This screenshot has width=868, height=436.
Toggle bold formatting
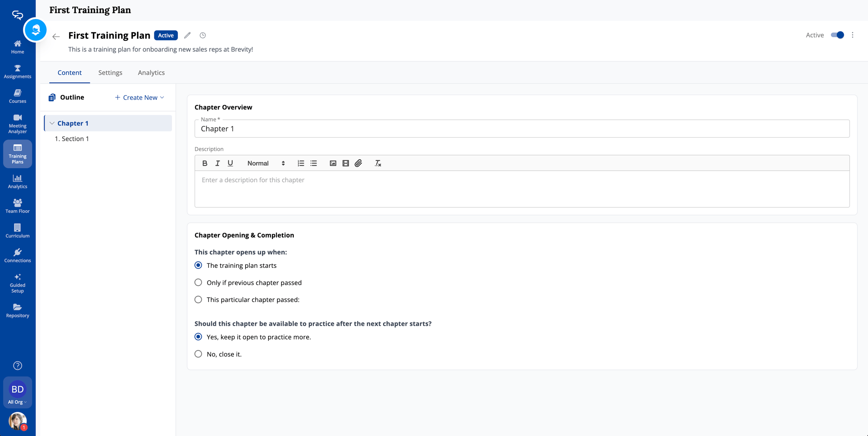205,163
